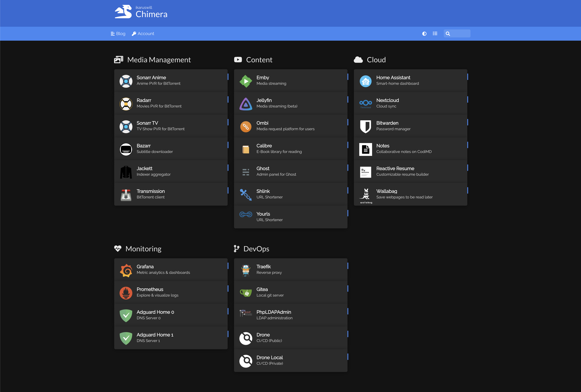Click the Chimera dragon logo
This screenshot has width=581, height=392.
[x=123, y=11]
